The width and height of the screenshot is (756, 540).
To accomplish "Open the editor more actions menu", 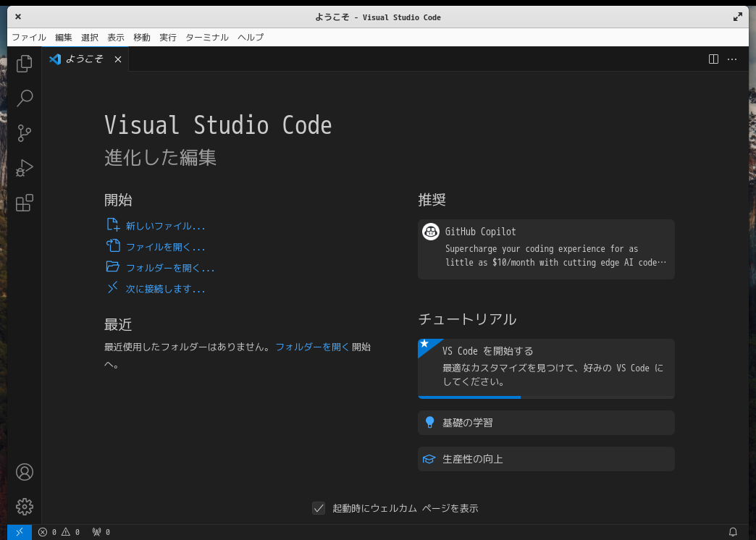I will point(732,59).
